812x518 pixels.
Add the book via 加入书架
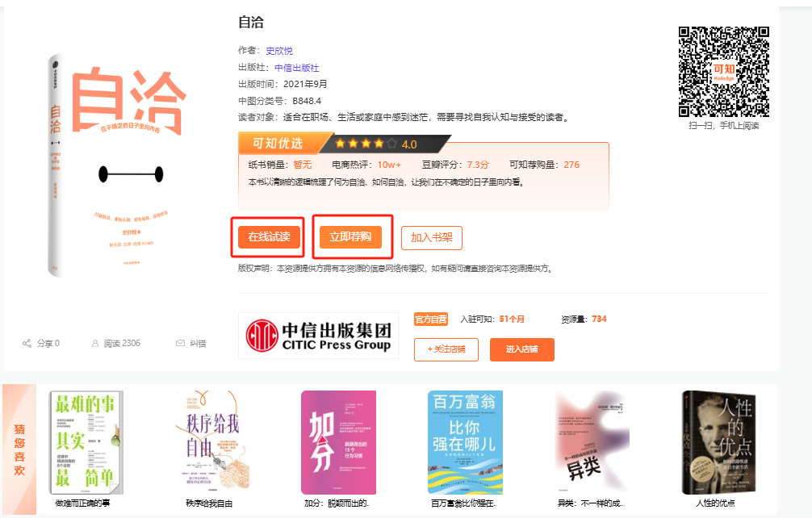432,237
